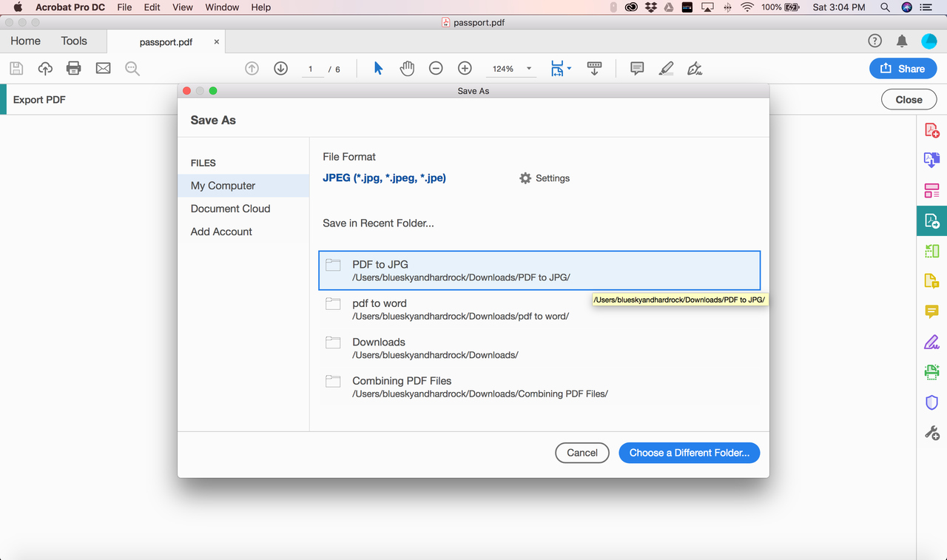
Task: Select the Highlight text pen tool
Action: [x=666, y=69]
